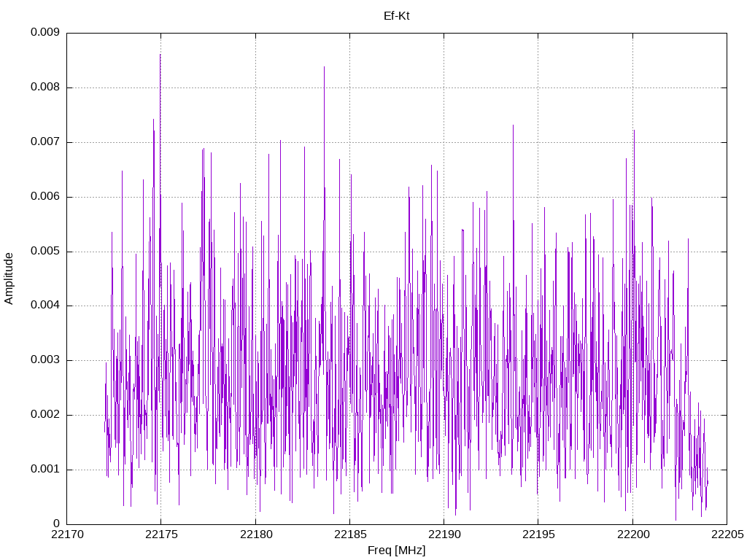Click the y-axis tick value 0.009
747x560 pixels.
click(45, 32)
